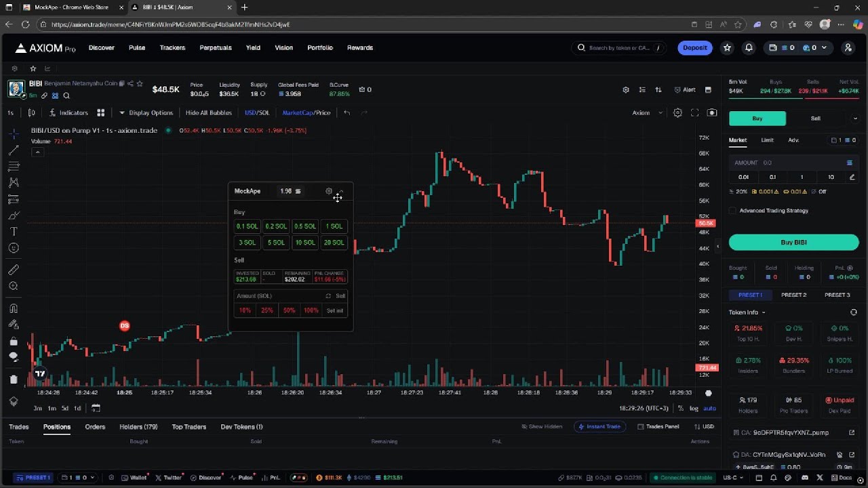
Task: Toggle Hide All Bubbles
Action: pyautogui.click(x=209, y=113)
